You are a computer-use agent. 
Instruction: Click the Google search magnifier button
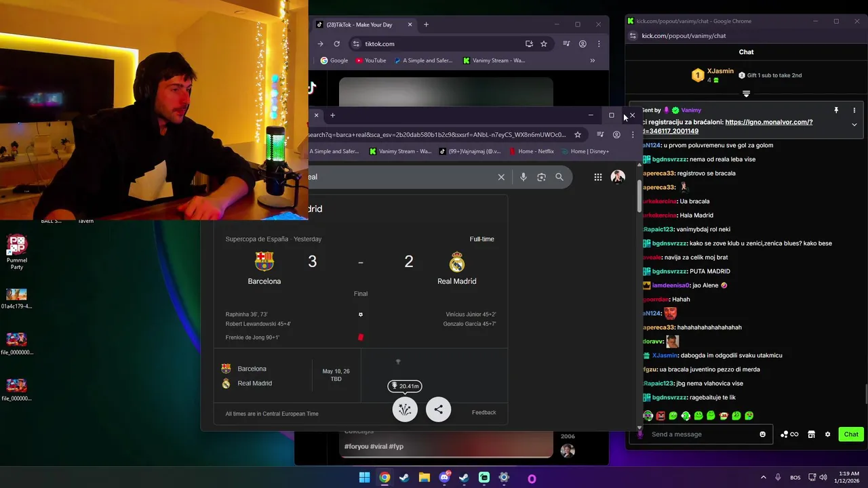click(x=559, y=177)
